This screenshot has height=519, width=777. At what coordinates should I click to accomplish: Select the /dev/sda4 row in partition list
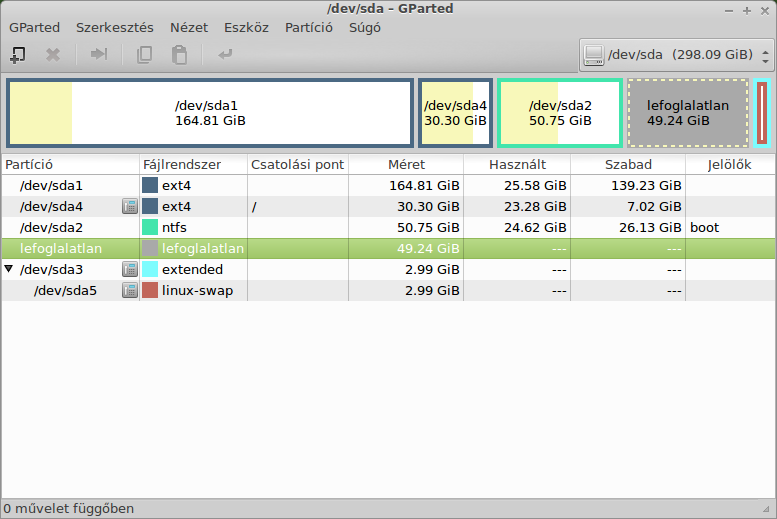click(x=388, y=206)
